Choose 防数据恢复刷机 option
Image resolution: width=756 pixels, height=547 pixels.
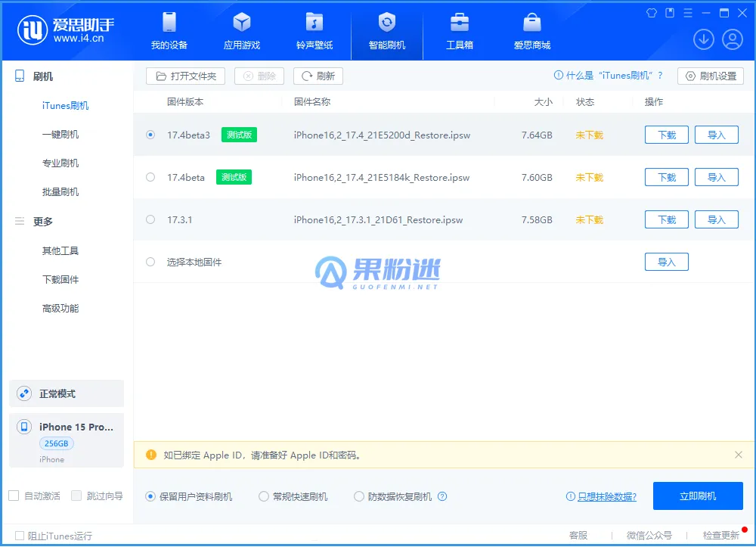tap(358, 496)
